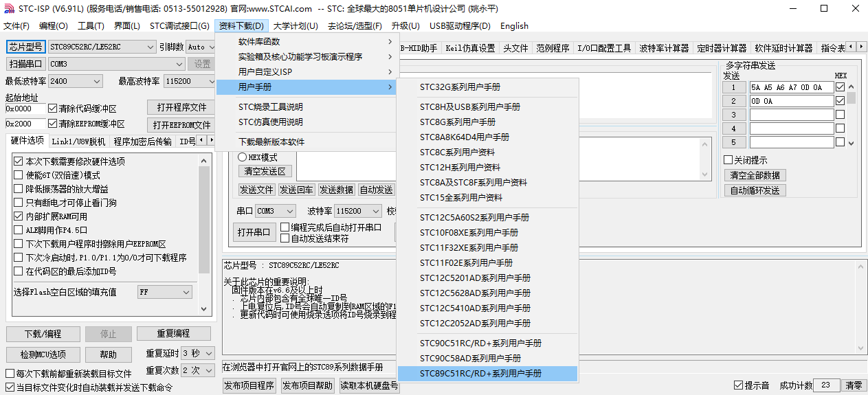Image resolution: width=868 pixels, height=395 pixels.
Task: Toggle 内部扩展RAM可用 checkbox
Action: point(19,216)
